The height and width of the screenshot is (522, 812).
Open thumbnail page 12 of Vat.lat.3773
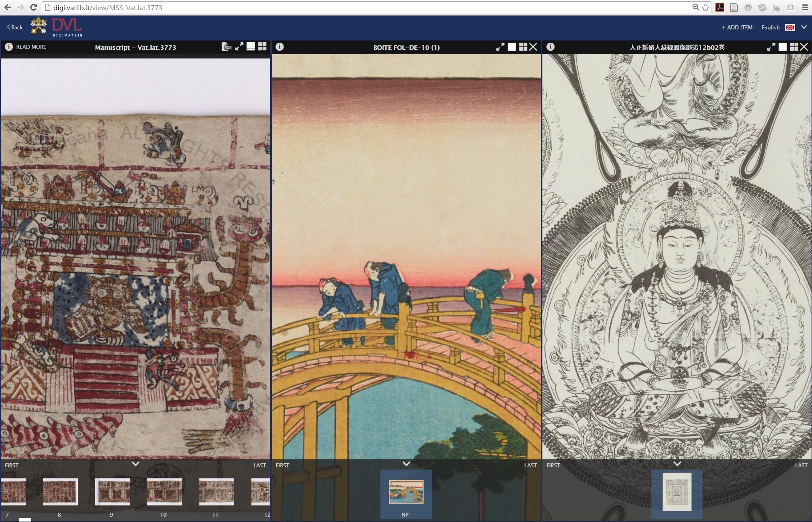[x=261, y=492]
